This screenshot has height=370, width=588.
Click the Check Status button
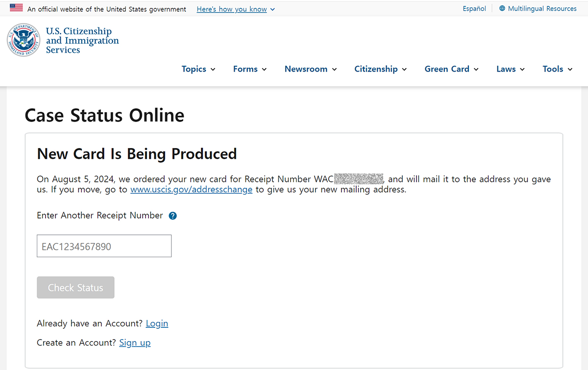tap(75, 288)
